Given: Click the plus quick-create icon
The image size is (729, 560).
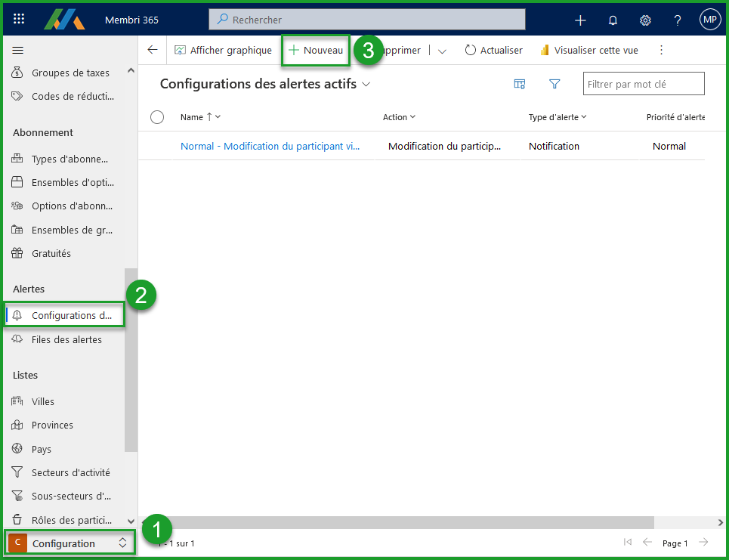Looking at the screenshot, I should [x=580, y=20].
